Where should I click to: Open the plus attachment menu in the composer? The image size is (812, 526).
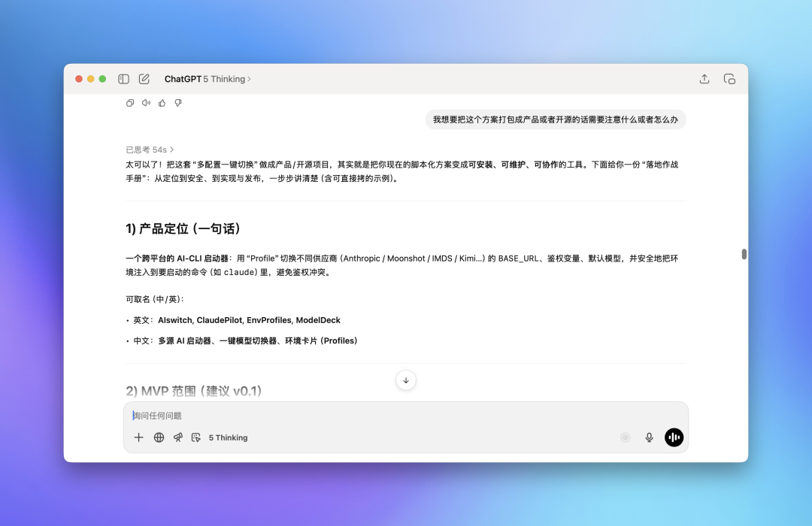[139, 437]
